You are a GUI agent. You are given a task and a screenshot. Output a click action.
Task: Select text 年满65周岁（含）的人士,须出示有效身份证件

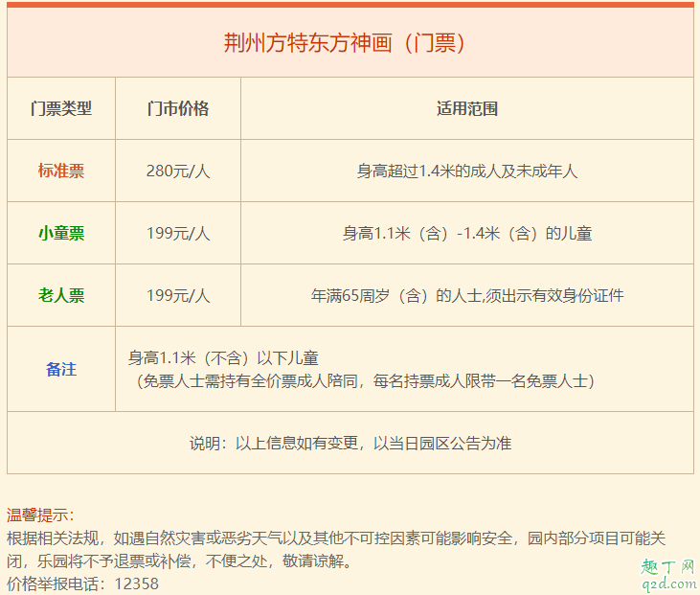point(467,295)
